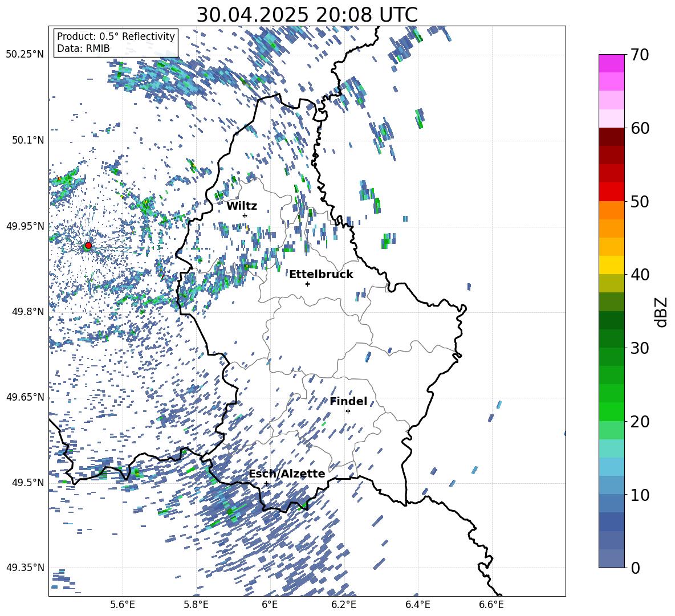Click the 49.95°N latitude label

[25, 226]
